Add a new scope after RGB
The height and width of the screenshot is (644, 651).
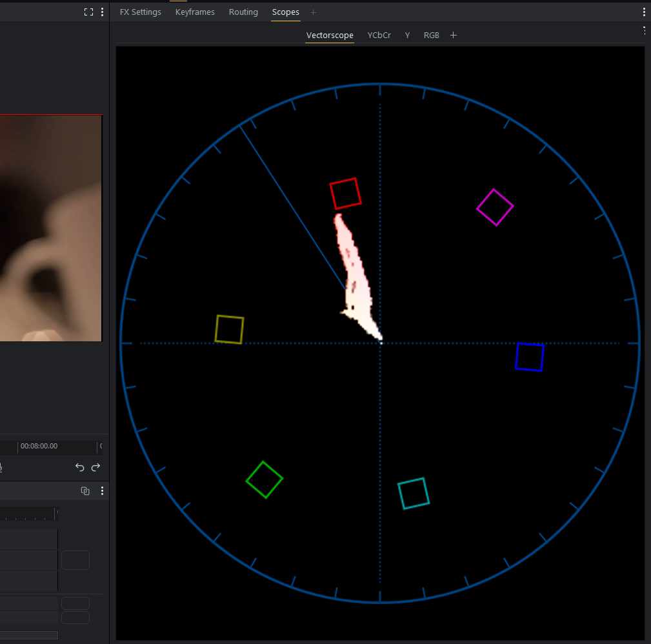454,35
